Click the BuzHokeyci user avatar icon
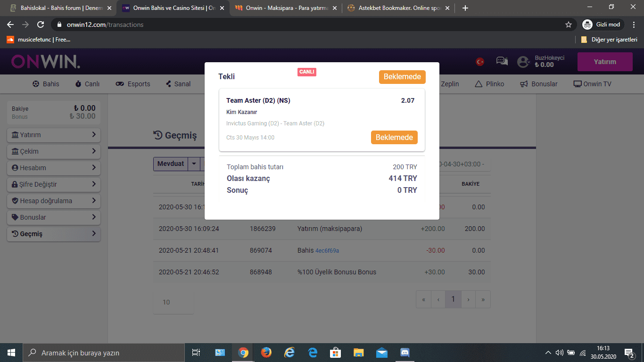 (x=523, y=62)
